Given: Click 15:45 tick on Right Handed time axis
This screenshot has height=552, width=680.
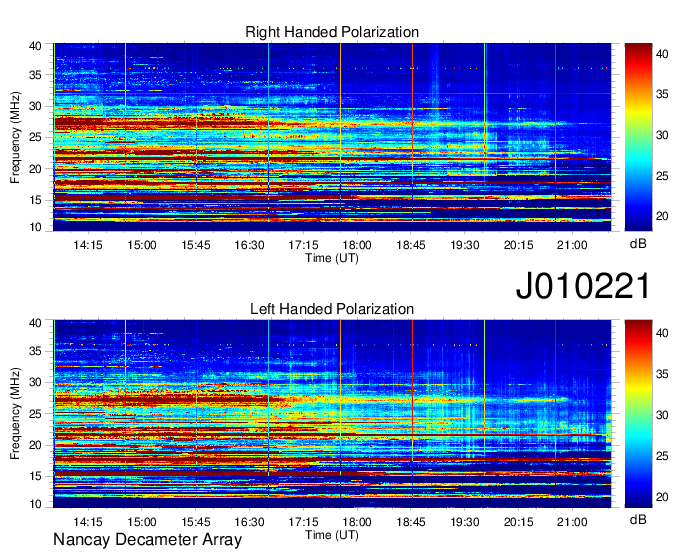Looking at the screenshot, I should click(x=196, y=245).
